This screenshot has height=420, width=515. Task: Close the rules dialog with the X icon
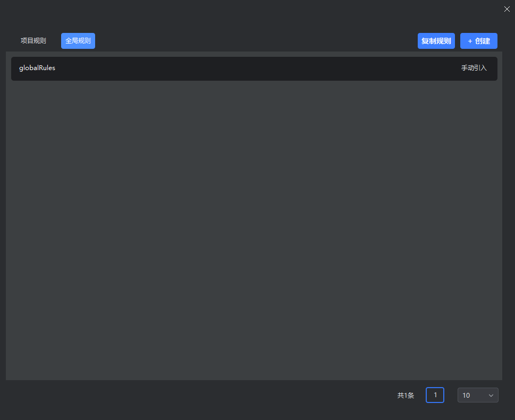(x=506, y=9)
